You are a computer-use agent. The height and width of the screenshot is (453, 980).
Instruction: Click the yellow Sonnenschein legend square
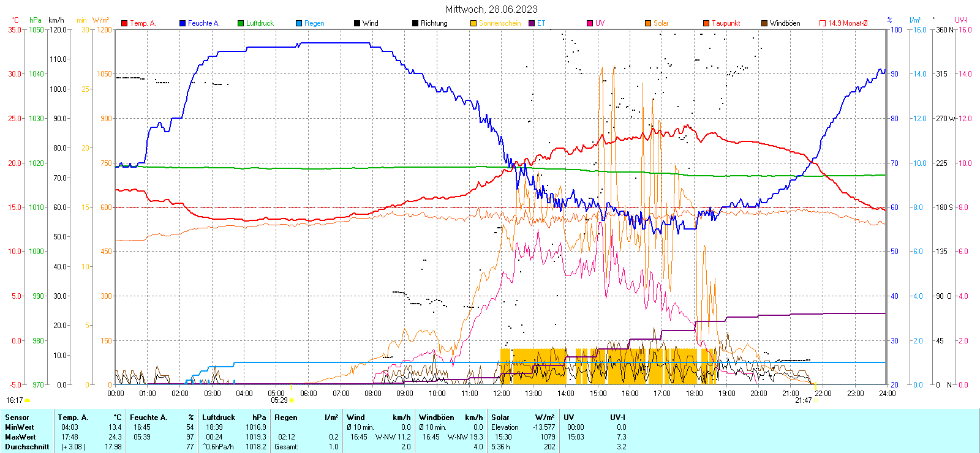click(x=473, y=23)
